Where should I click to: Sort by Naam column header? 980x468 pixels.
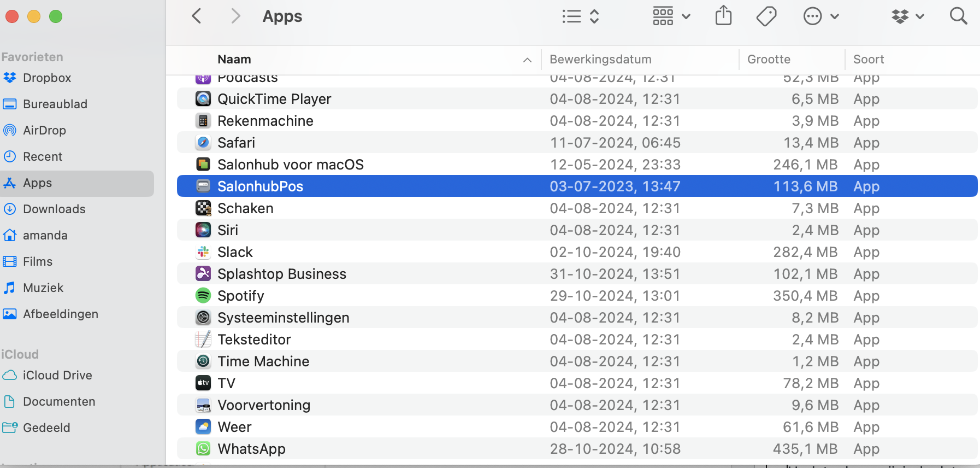click(x=234, y=59)
